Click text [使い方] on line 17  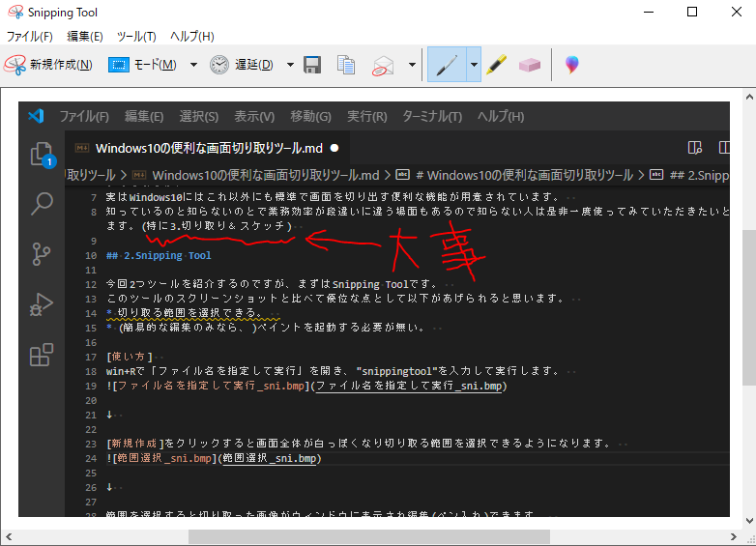click(130, 357)
